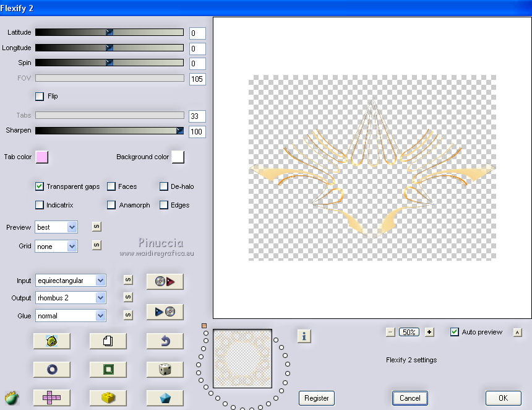532x410 pixels.
Task: Click the pink cross-net icon button
Action: point(51,398)
